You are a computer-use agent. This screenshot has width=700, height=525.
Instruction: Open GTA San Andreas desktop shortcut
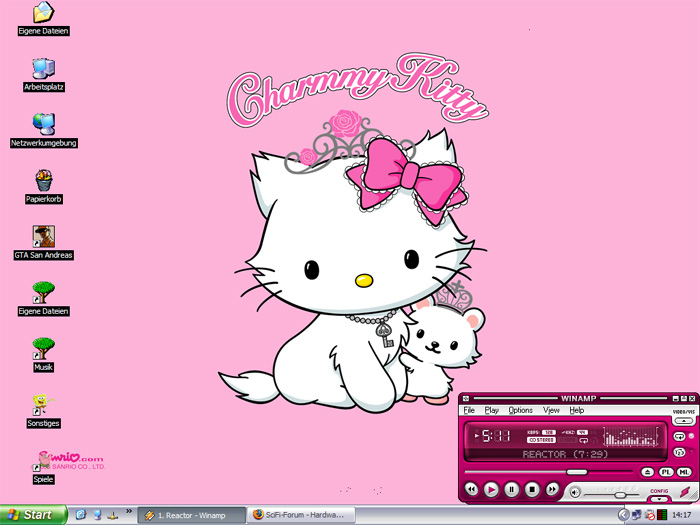(43, 236)
